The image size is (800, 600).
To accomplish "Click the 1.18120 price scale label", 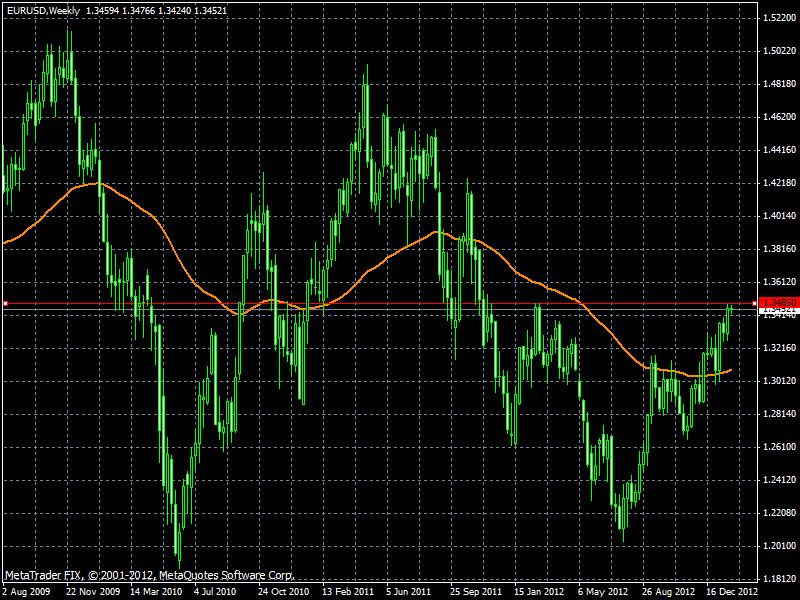I will pyautogui.click(x=780, y=579).
